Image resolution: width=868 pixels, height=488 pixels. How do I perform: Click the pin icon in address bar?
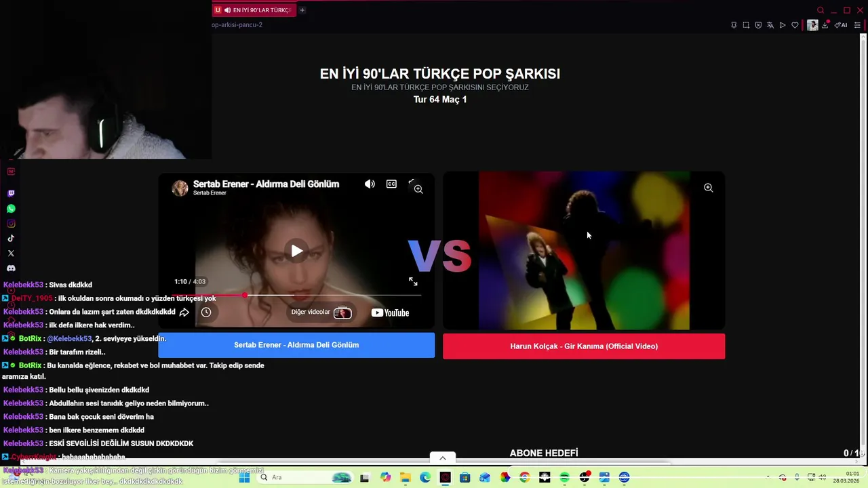click(x=734, y=25)
